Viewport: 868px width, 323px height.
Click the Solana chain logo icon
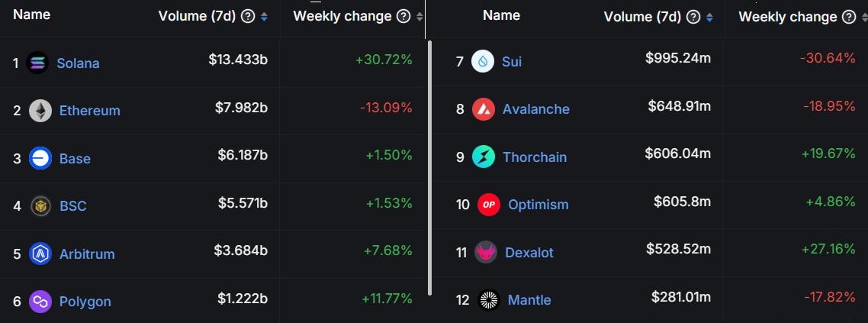click(x=37, y=62)
